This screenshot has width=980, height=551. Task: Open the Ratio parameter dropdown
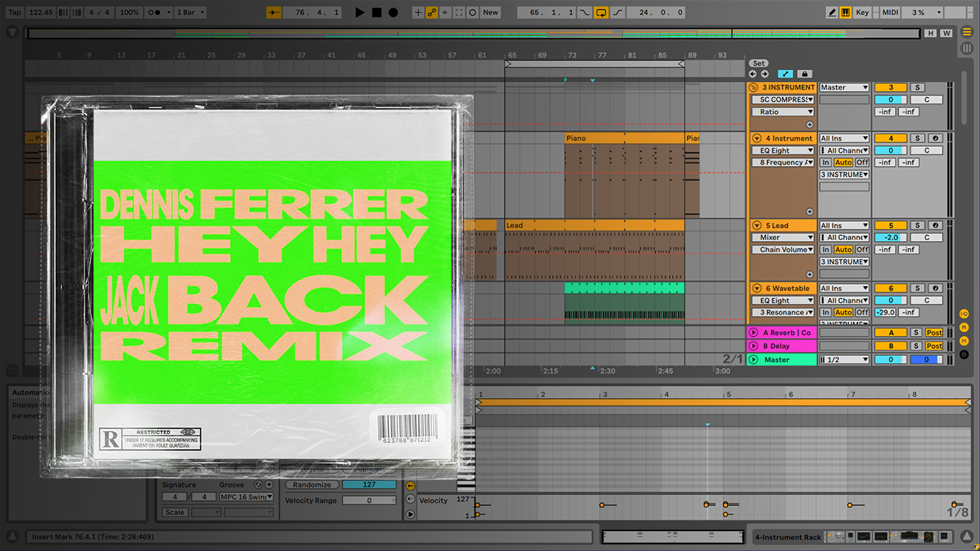click(x=782, y=112)
